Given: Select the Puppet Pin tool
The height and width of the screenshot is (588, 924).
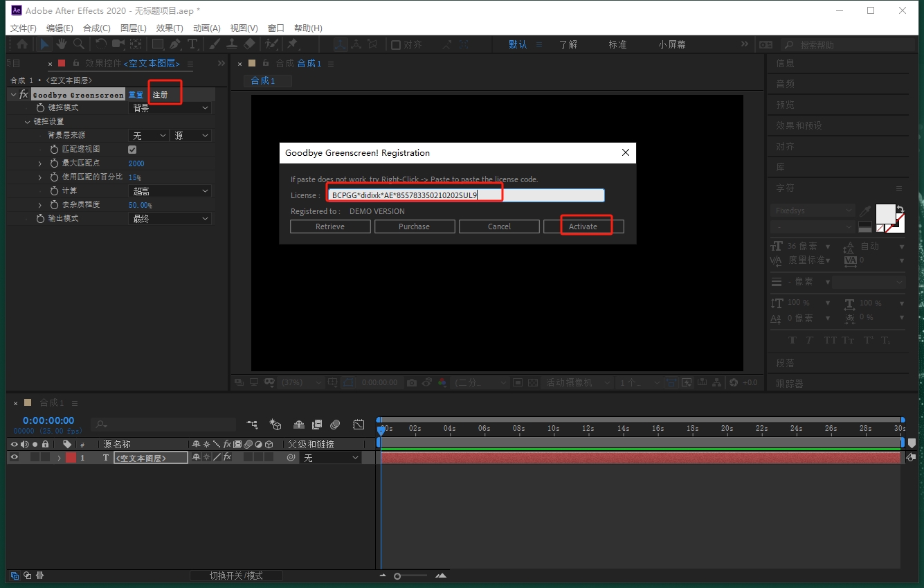Looking at the screenshot, I should 292,44.
